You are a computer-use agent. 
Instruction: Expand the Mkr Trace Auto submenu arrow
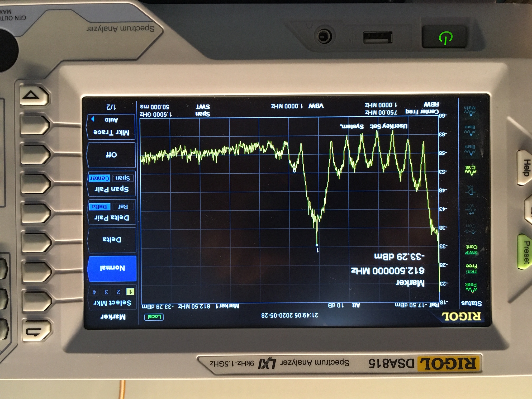click(x=93, y=119)
